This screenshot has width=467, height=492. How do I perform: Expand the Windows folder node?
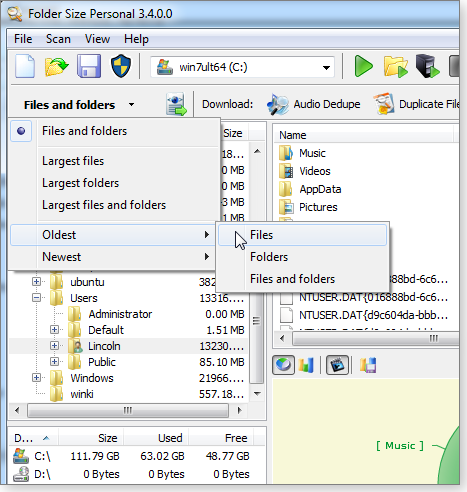pos(36,378)
